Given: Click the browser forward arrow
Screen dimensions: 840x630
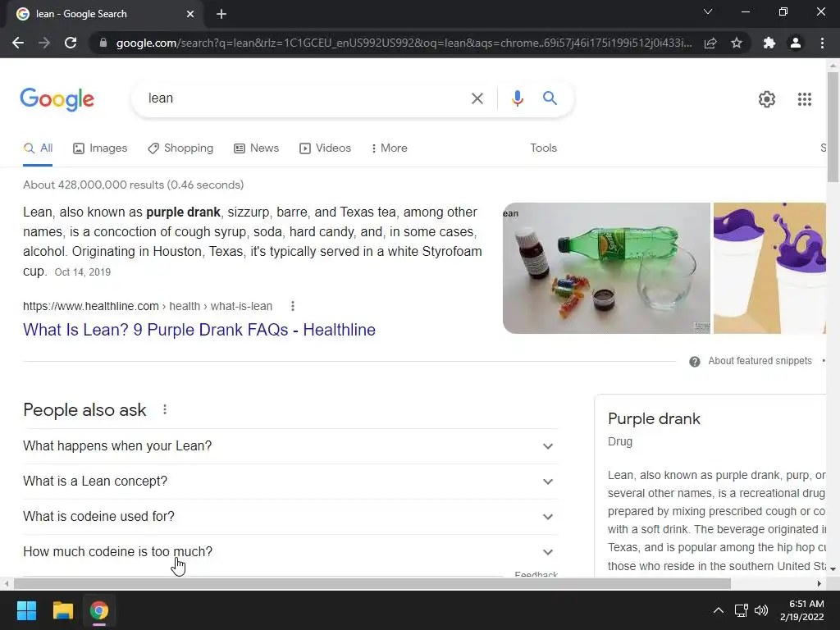Looking at the screenshot, I should point(44,43).
